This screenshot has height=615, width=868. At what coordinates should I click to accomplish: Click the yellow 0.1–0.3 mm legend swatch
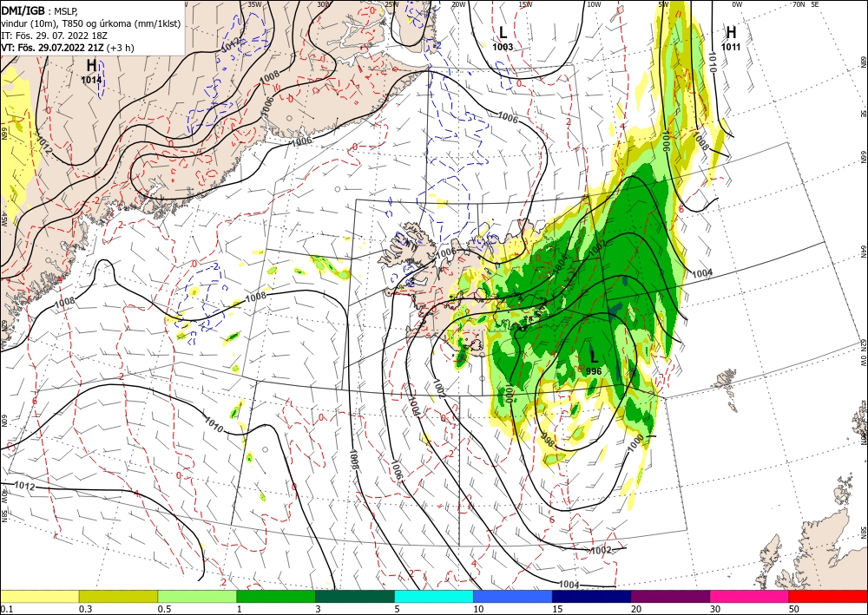click(x=39, y=596)
